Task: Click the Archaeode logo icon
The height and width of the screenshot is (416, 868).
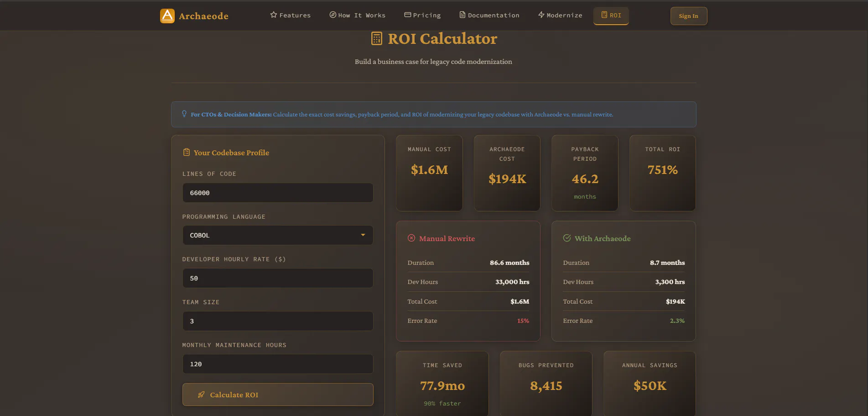Action: coord(167,16)
